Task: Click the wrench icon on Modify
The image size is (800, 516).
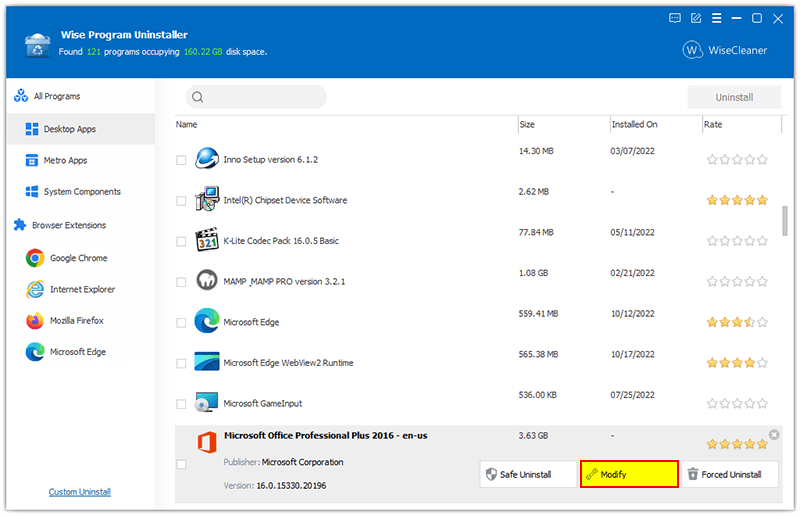Action: [591, 474]
